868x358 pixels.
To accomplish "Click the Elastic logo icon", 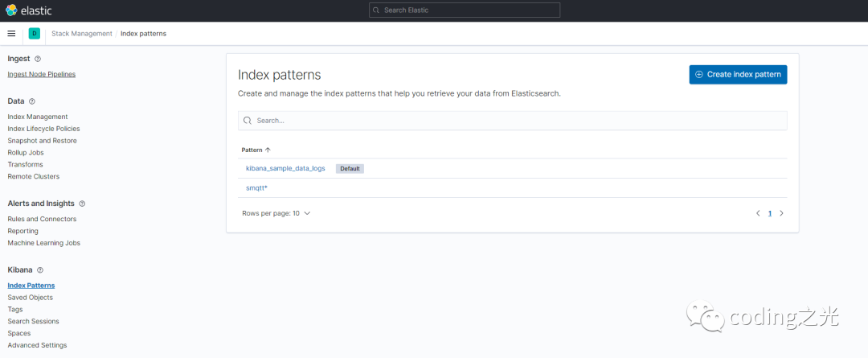I will (11, 10).
